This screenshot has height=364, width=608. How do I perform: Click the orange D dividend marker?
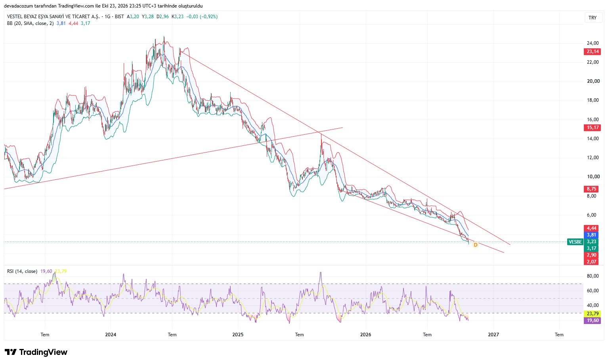(476, 245)
